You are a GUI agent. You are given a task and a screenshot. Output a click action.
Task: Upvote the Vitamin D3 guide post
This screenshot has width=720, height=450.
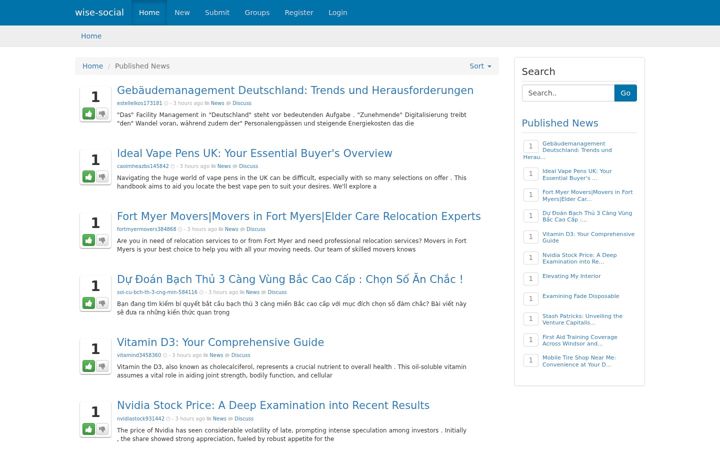pyautogui.click(x=89, y=366)
